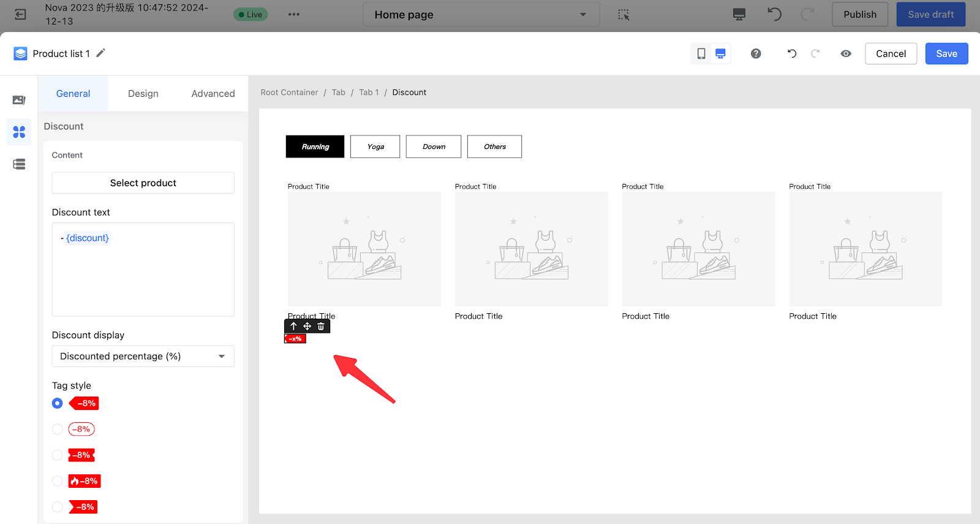This screenshot has height=524, width=980.
Task: Open the components panel in the left sidebar
Action: coord(19,132)
